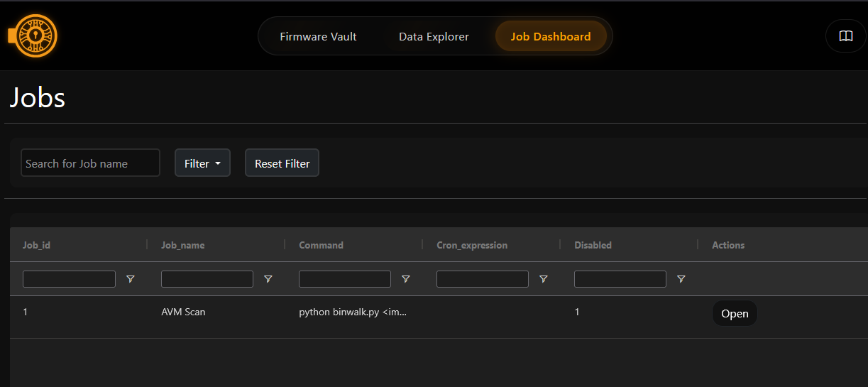This screenshot has height=387, width=868.
Task: Click the Job_id value 1 in the AVM Scan row
Action: 25,312
